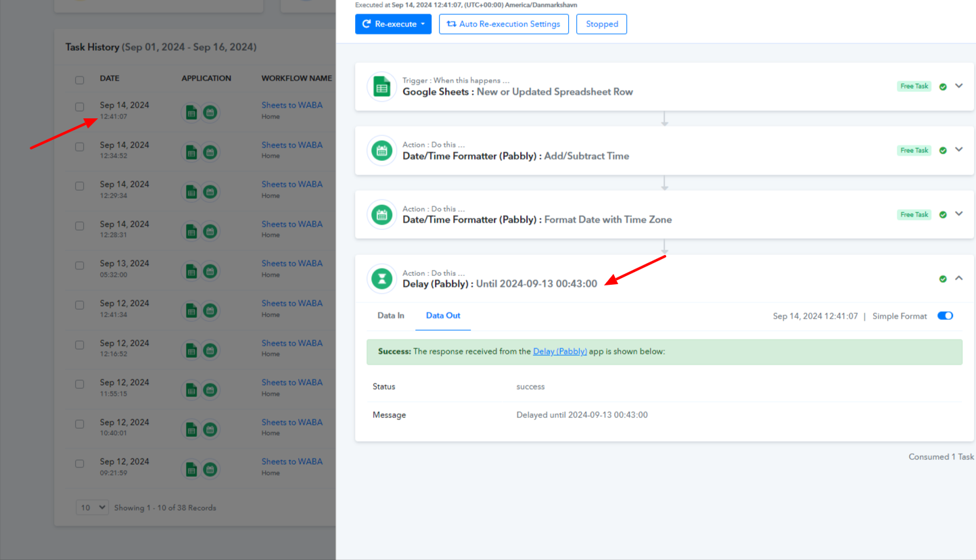
Task: Check the box for the Sep 13 05:32:00 task
Action: click(x=80, y=265)
